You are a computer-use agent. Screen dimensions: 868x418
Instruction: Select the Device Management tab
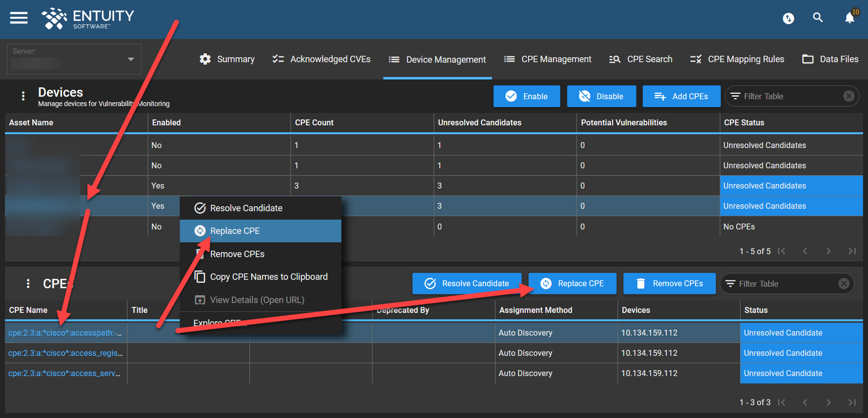point(437,60)
